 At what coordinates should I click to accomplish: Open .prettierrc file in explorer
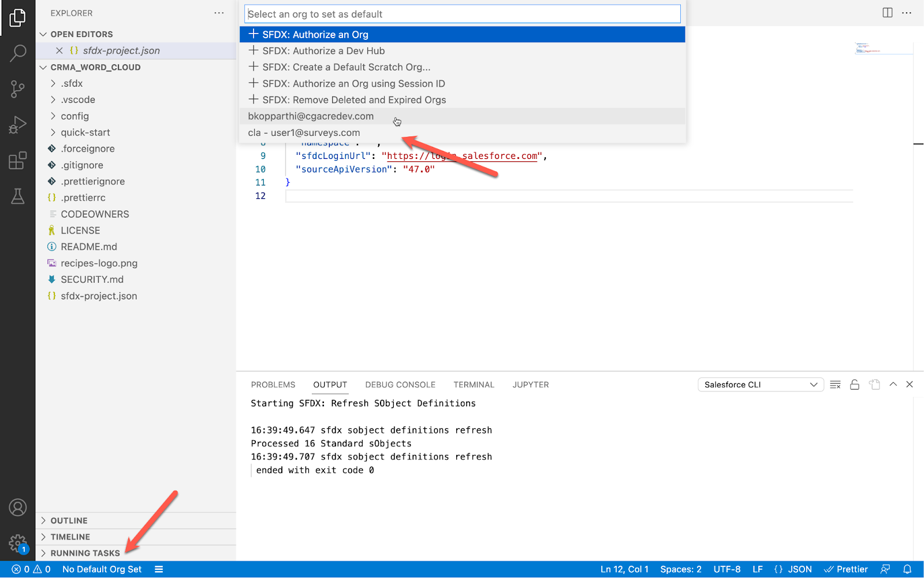click(x=136, y=198)
